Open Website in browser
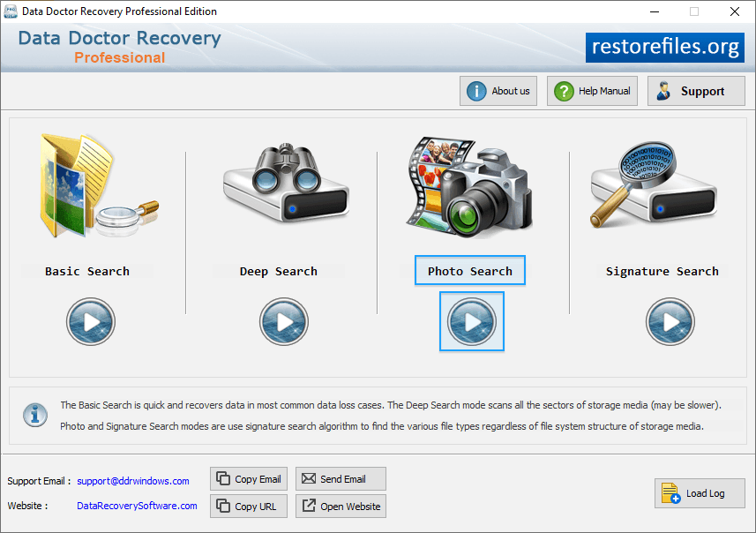This screenshot has width=756, height=533. (341, 506)
